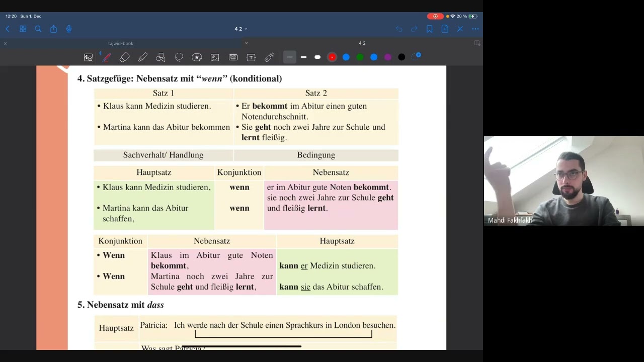Tap "kann er Medizin studieren." cell
This screenshot has height=362, width=644.
click(328, 265)
